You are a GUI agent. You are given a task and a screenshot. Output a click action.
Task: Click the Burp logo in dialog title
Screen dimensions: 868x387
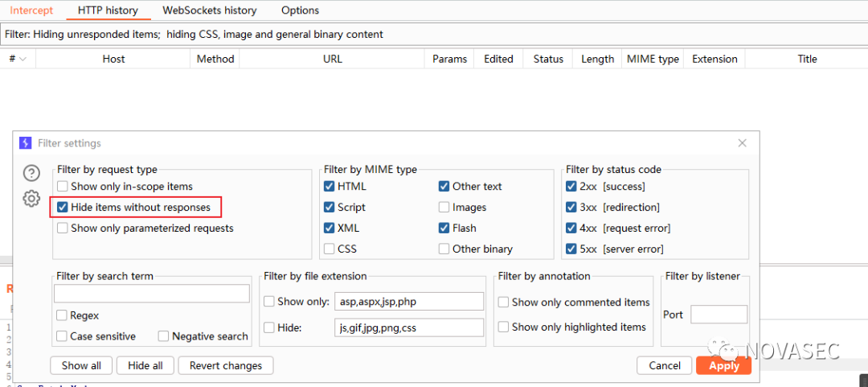[25, 143]
